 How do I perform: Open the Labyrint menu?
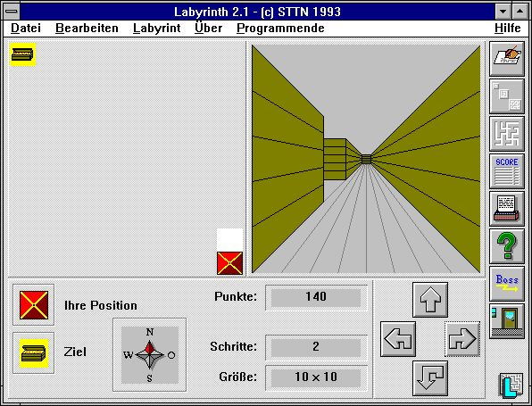(157, 28)
